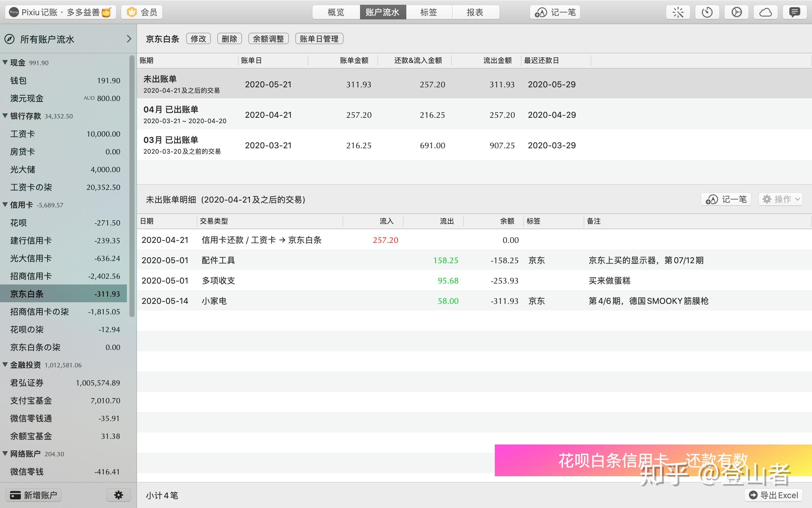Collapse the 现金 account group
Image resolution: width=812 pixels, height=508 pixels.
coord(5,63)
